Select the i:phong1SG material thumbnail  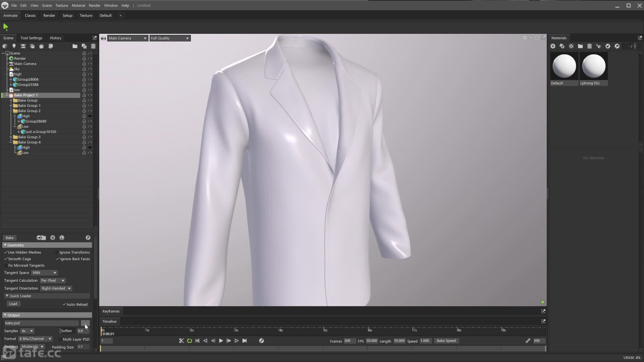[594, 69]
